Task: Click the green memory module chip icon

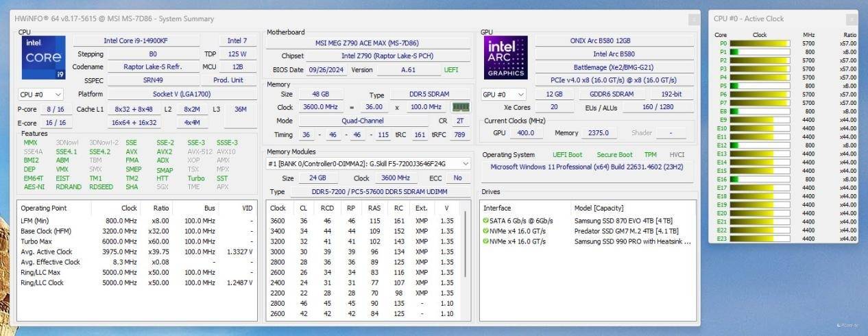Action: (459, 107)
